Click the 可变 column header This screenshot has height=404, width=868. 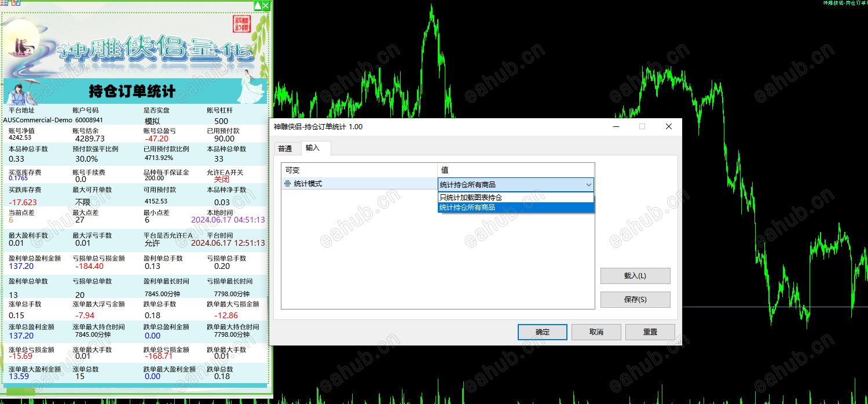360,170
